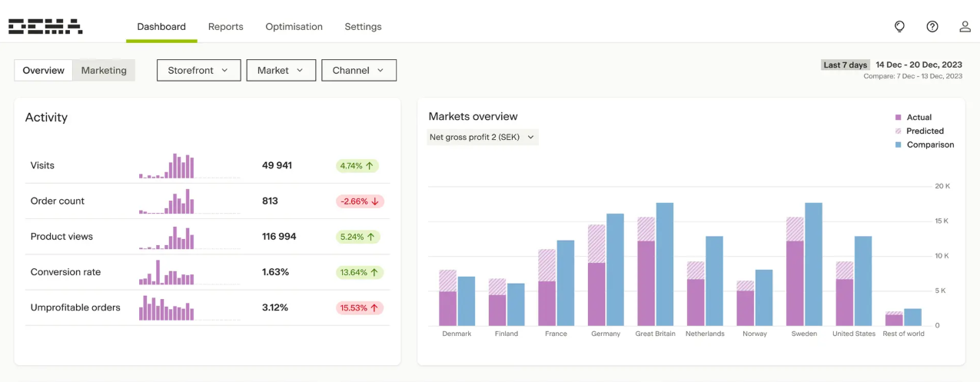Click the Conversion rate sparkline chart
Viewport: 980px width, 382px height.
click(x=167, y=273)
